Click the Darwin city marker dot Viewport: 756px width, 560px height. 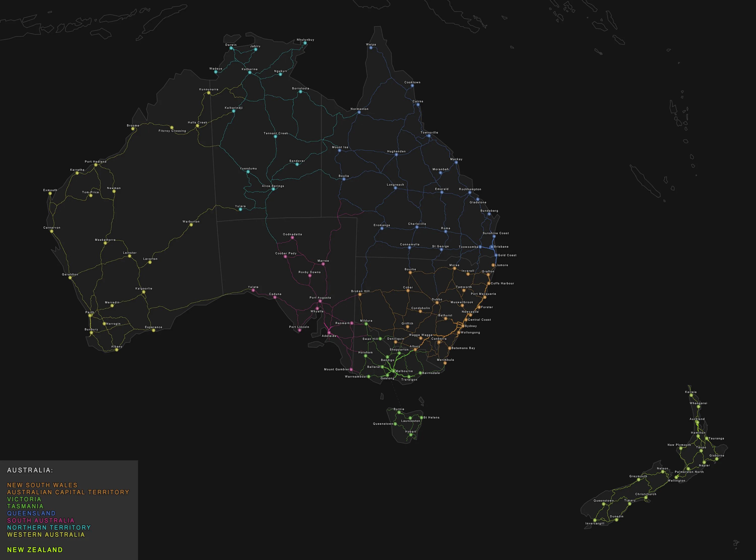231,48
